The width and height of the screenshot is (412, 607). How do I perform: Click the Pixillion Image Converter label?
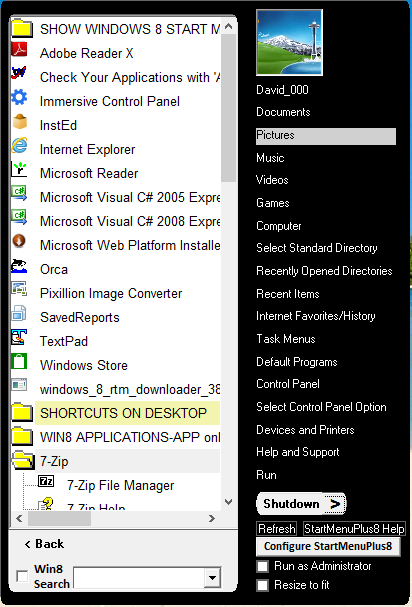point(111,293)
